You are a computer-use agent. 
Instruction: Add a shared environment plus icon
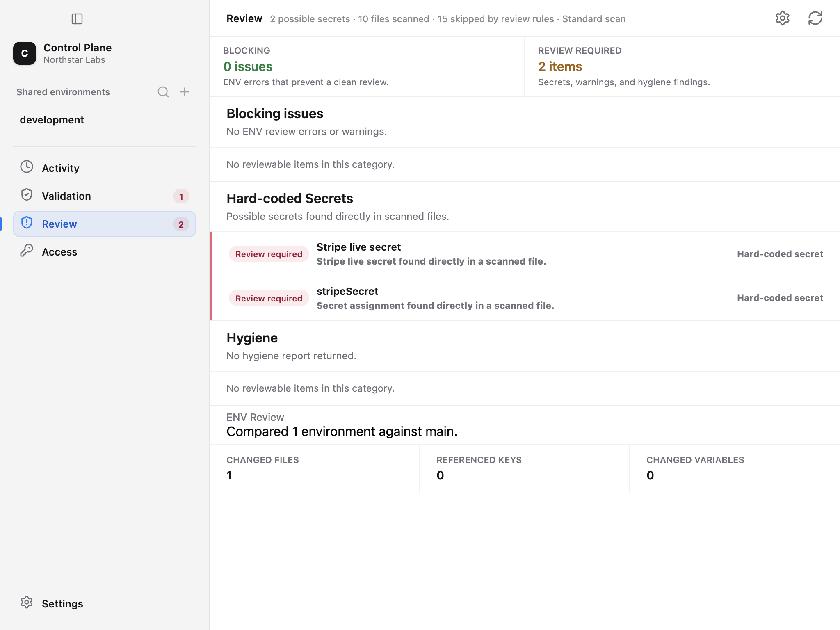pos(185,92)
